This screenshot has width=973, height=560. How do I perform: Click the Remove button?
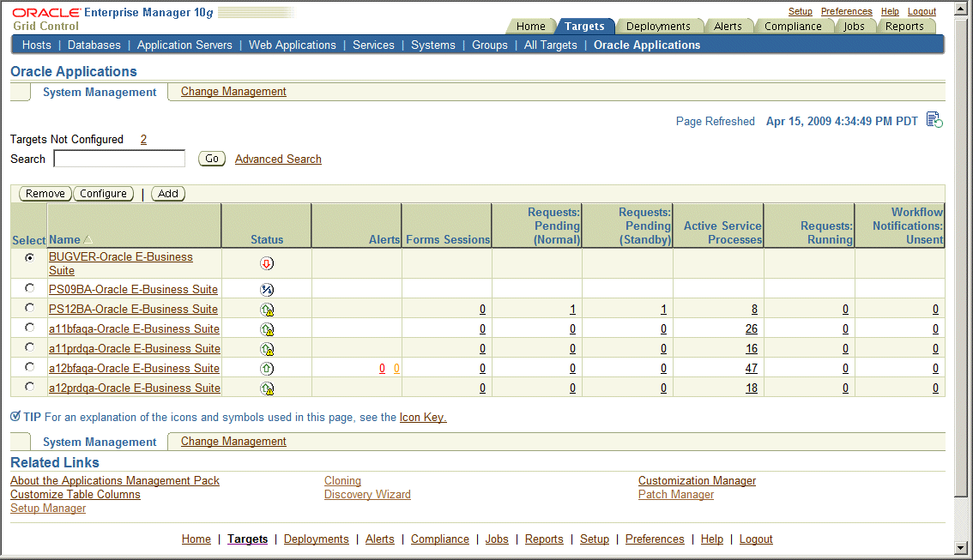45,194
